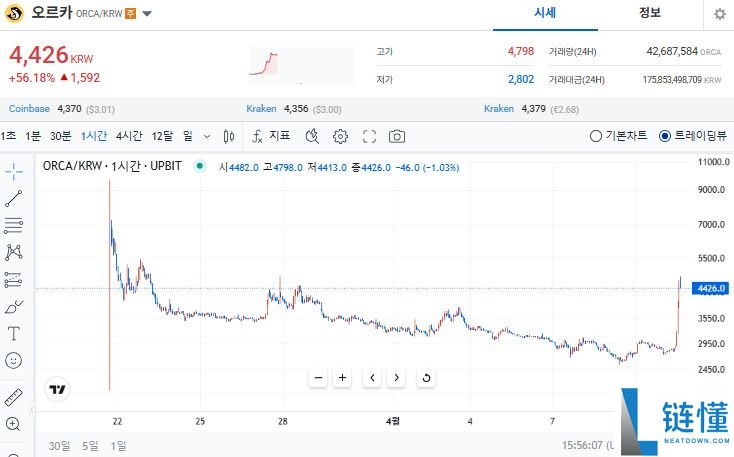Select the 일 timeframe
The height and width of the screenshot is (457, 734).
pyautogui.click(x=188, y=136)
